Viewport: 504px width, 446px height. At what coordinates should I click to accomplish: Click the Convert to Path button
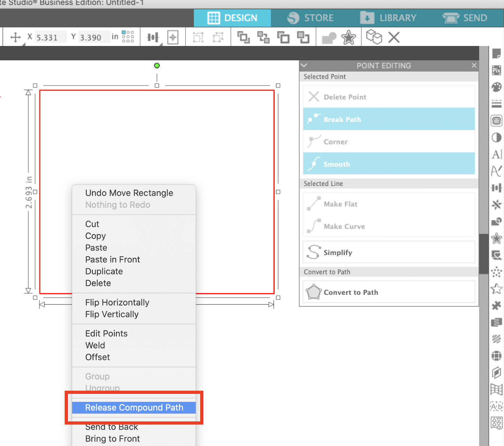[388, 292]
